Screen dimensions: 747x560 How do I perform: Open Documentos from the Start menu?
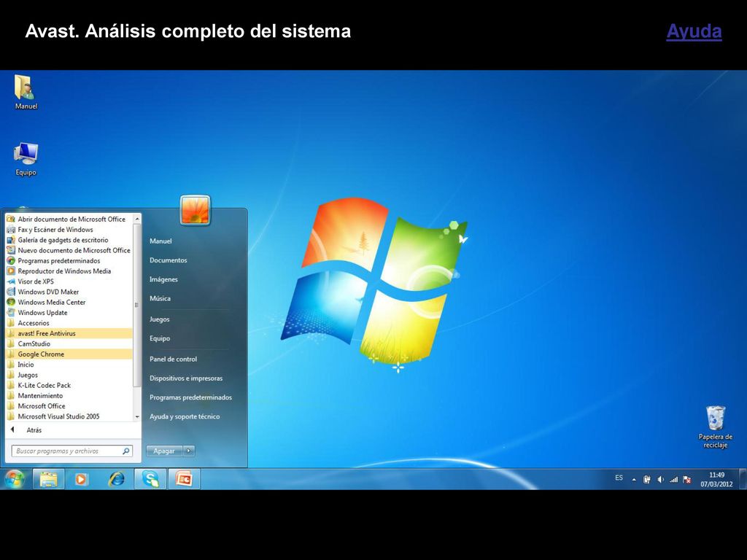coord(169,260)
